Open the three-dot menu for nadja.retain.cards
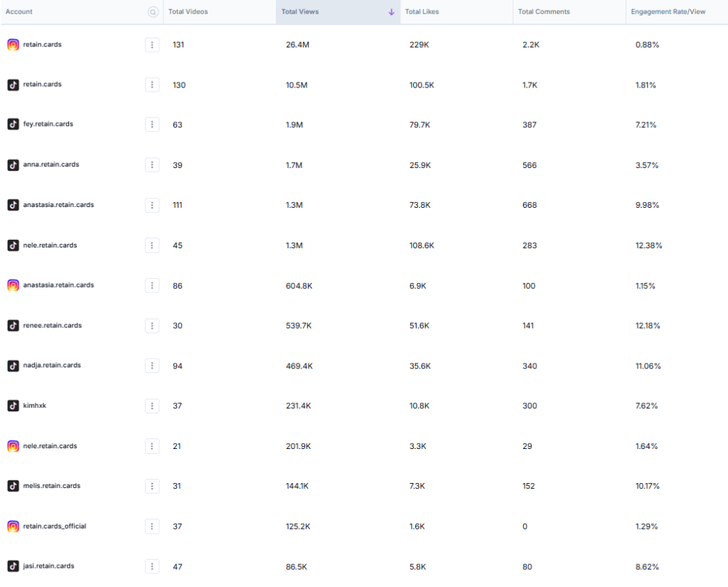The height and width of the screenshot is (587, 728). pos(152,366)
